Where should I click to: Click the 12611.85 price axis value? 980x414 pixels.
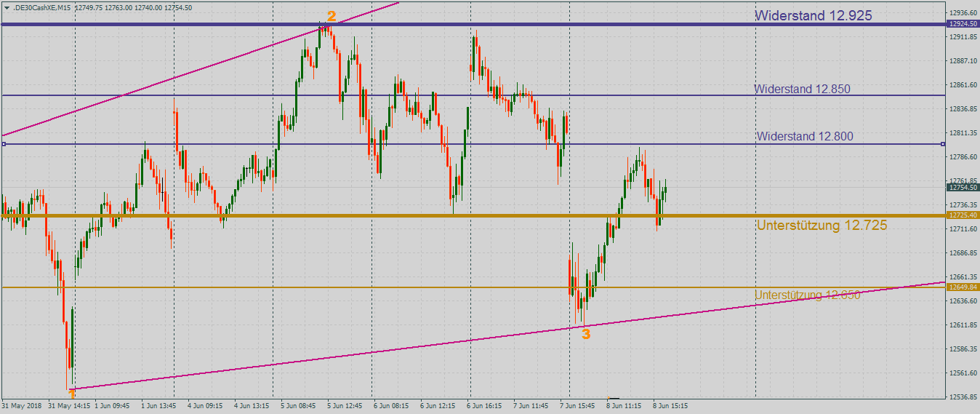click(x=962, y=325)
